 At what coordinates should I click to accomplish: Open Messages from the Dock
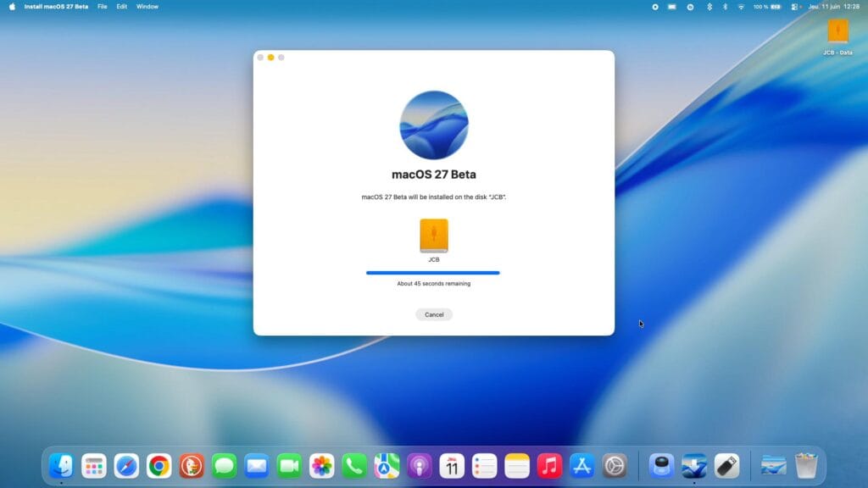[224, 466]
